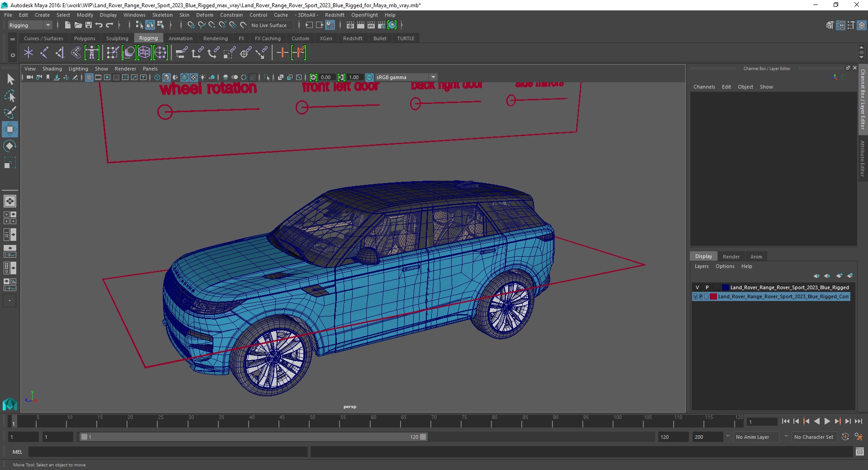
Task: Toggle playback P of Blue_Rigged layer
Action: (x=707, y=287)
